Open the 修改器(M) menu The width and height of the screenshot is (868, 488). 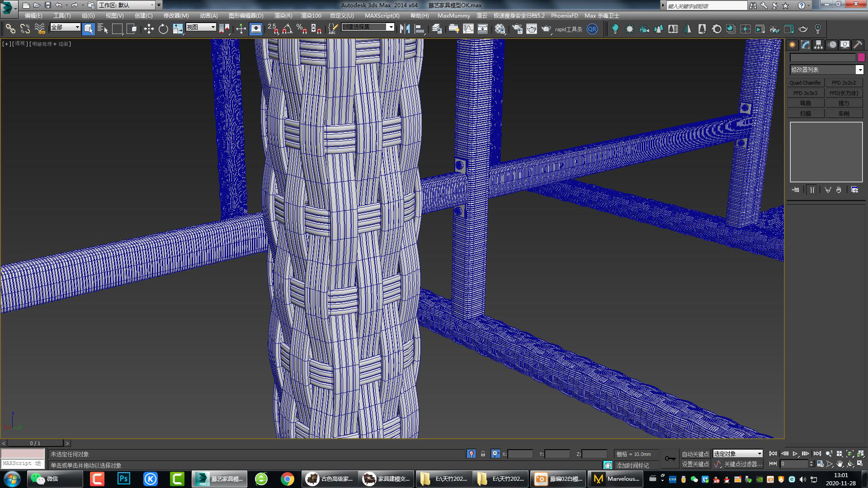point(176,15)
